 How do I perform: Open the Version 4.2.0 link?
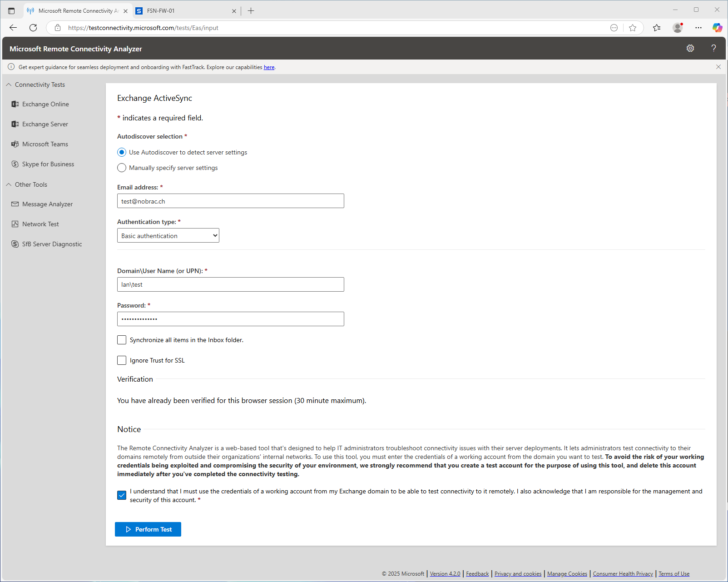coord(445,574)
